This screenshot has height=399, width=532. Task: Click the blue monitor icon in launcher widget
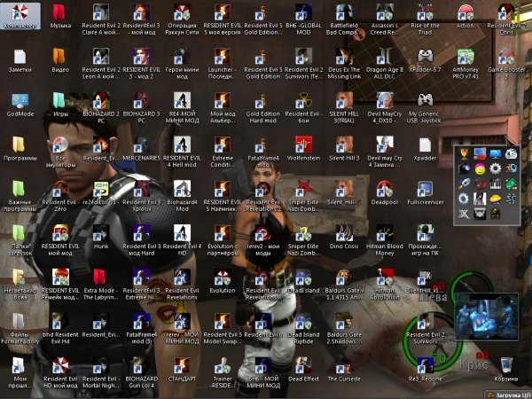(x=496, y=153)
